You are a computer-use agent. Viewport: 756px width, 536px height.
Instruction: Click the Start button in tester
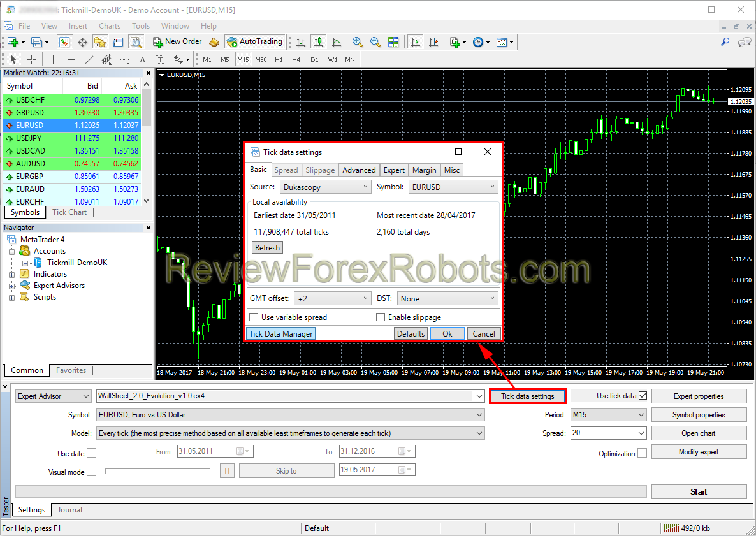coord(699,491)
